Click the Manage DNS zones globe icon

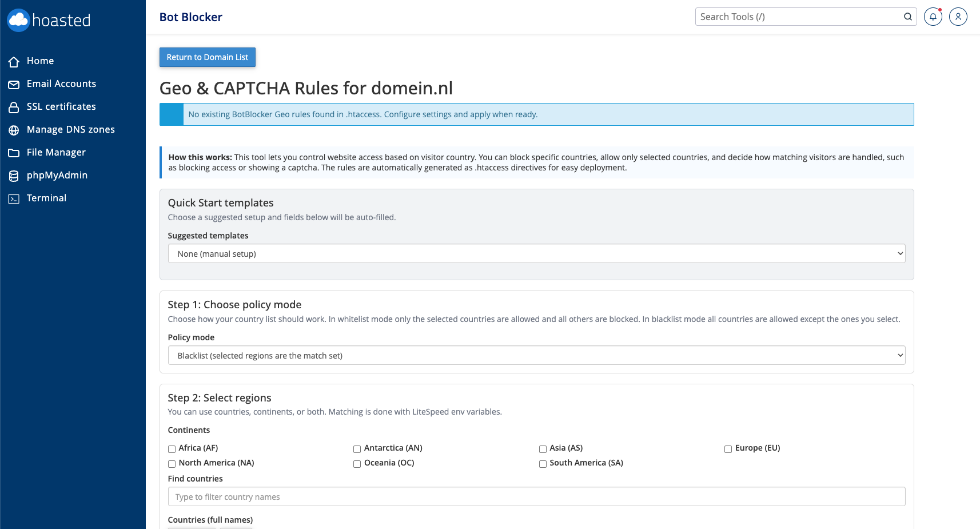click(x=14, y=130)
